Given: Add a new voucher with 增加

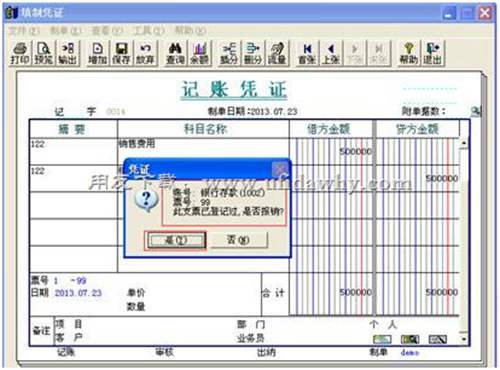Looking at the screenshot, I should [x=98, y=53].
